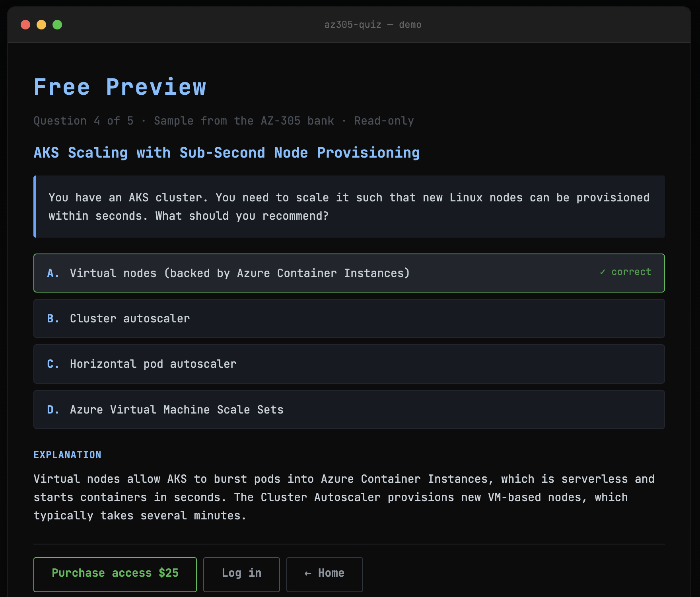Image resolution: width=700 pixels, height=597 pixels.
Task: Close the window with the red dot
Action: point(25,25)
